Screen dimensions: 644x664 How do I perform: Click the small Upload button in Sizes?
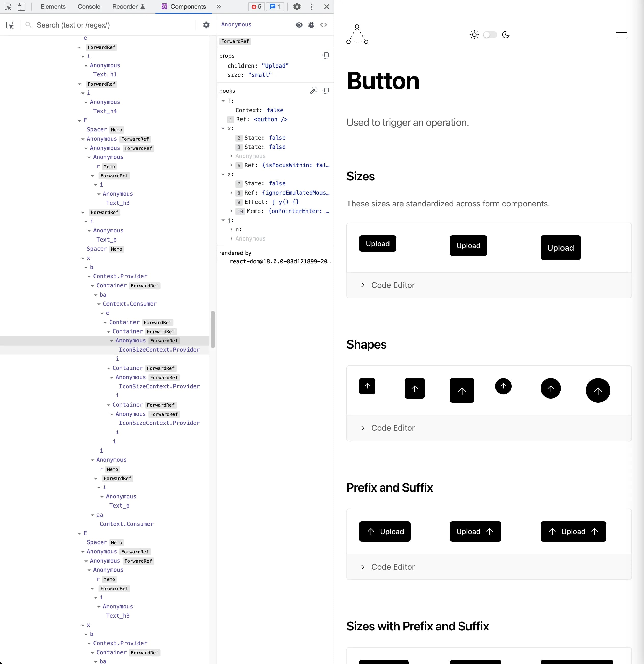[x=377, y=244]
